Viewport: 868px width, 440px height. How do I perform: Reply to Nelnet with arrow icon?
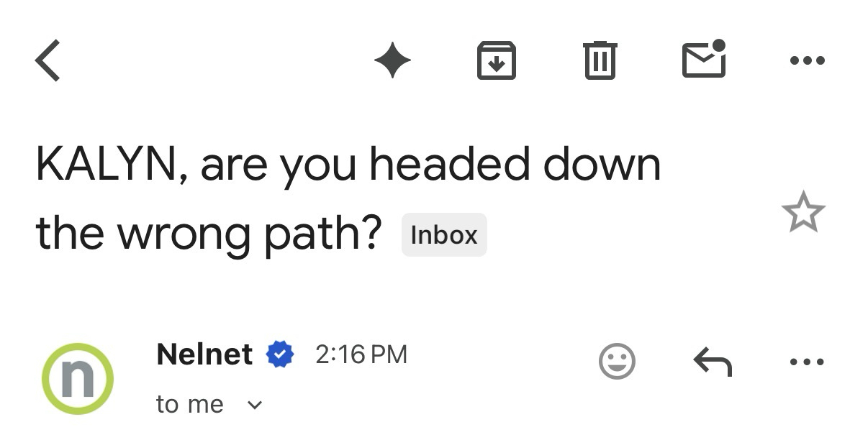pyautogui.click(x=712, y=362)
